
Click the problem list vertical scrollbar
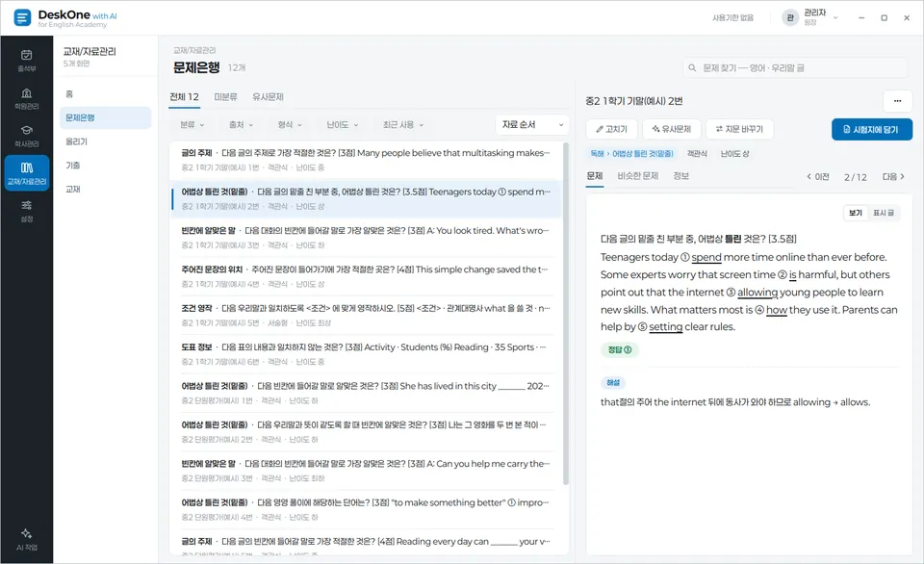[566, 314]
